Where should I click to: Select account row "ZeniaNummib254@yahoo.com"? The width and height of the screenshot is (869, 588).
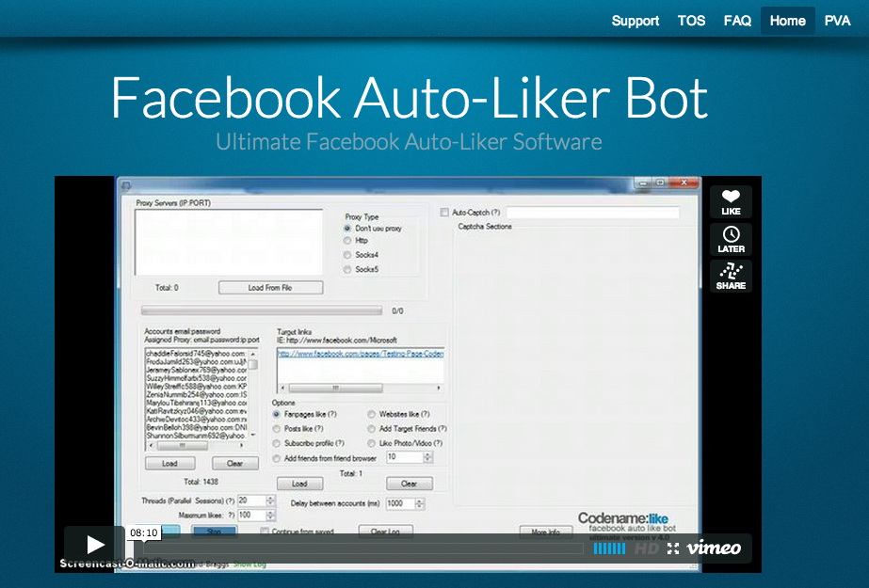coord(196,395)
